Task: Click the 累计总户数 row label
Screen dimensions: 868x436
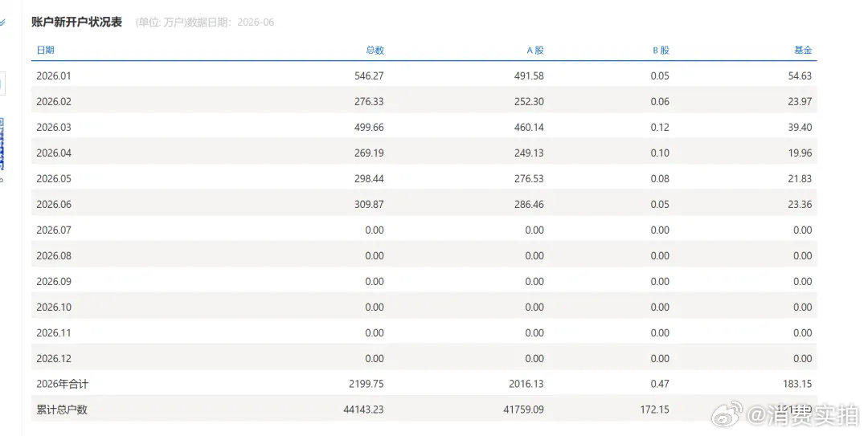Action: [x=62, y=410]
